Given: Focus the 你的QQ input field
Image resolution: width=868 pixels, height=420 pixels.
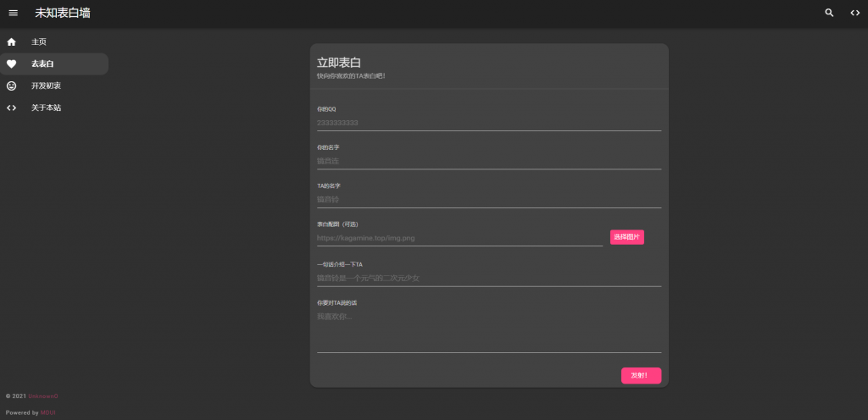Looking at the screenshot, I should tap(488, 123).
